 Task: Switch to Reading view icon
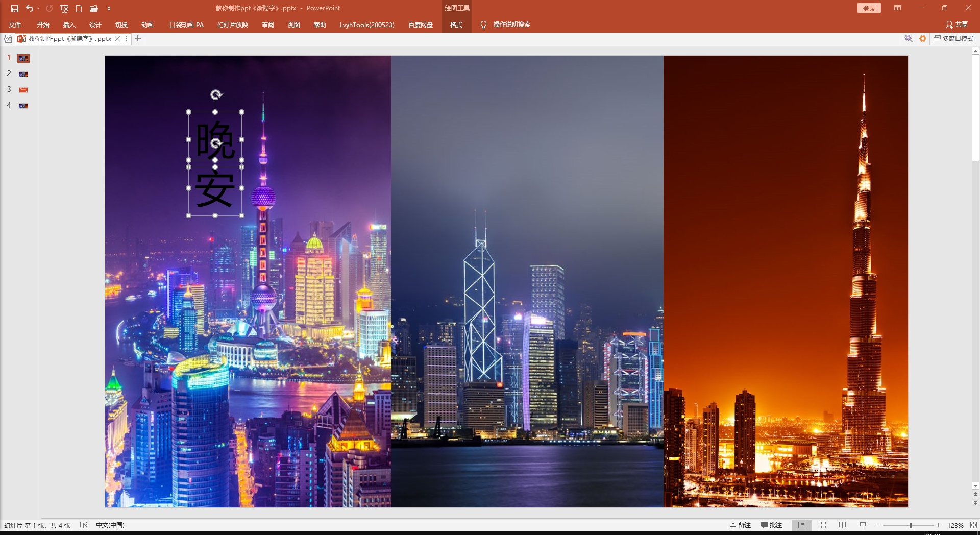point(842,525)
